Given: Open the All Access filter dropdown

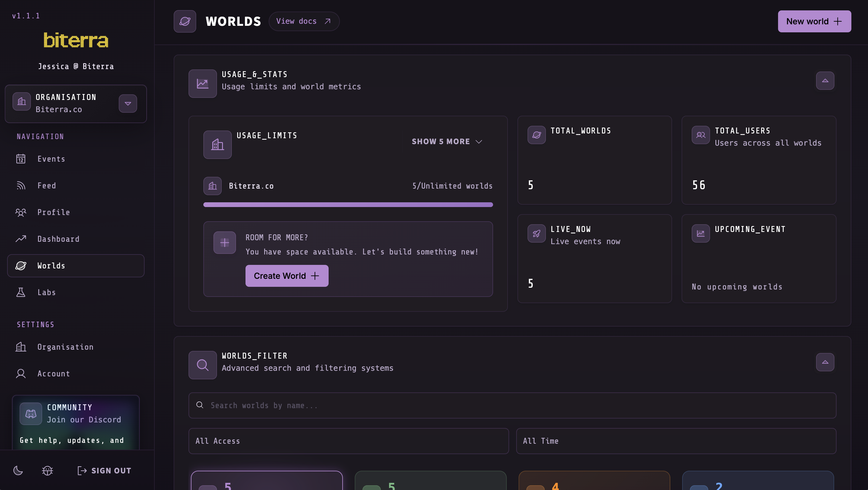Looking at the screenshot, I should pyautogui.click(x=349, y=441).
